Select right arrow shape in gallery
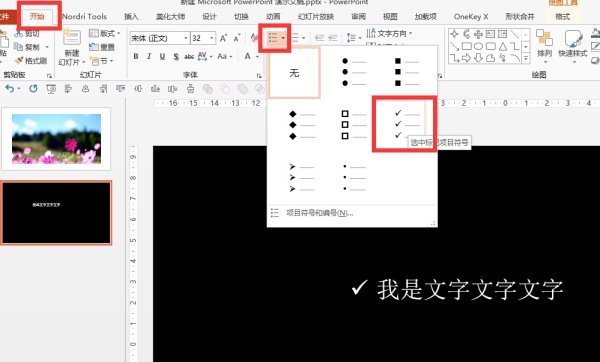The image size is (600, 362). click(x=466, y=58)
